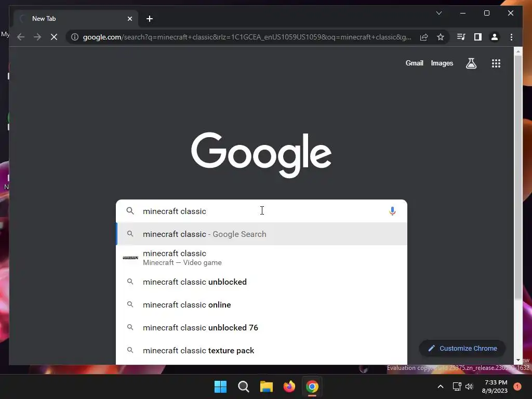The width and height of the screenshot is (532, 399).
Task: Click the URL in the address bar
Action: pyautogui.click(x=247, y=37)
